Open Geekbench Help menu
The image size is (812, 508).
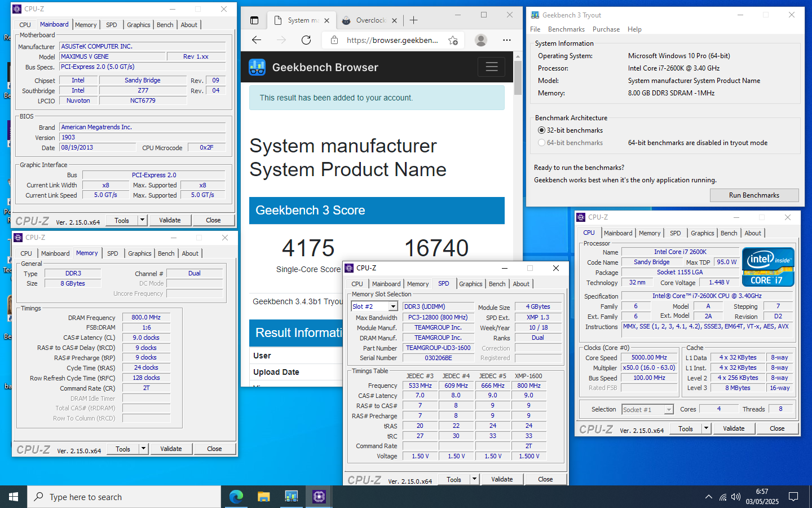point(634,29)
